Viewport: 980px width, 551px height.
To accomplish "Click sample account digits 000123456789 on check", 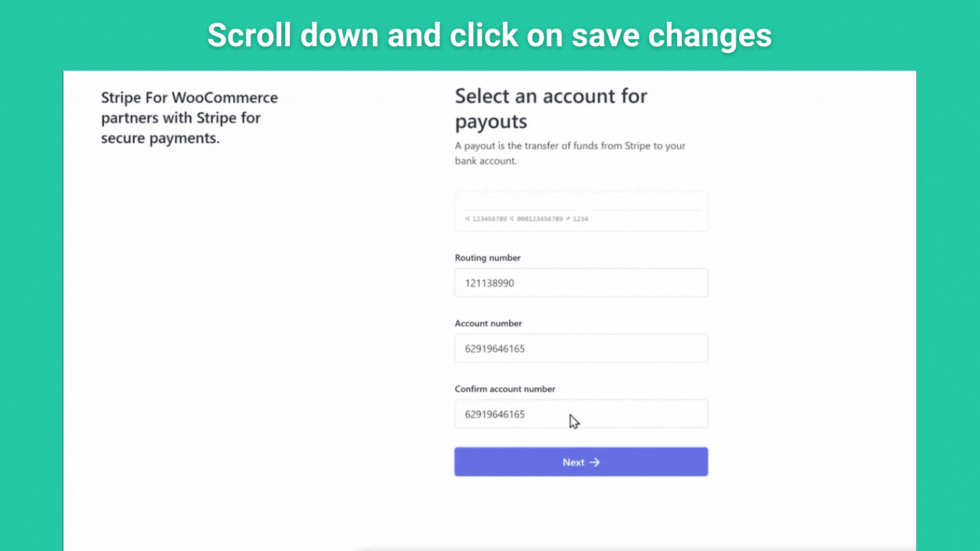I will click(x=540, y=219).
